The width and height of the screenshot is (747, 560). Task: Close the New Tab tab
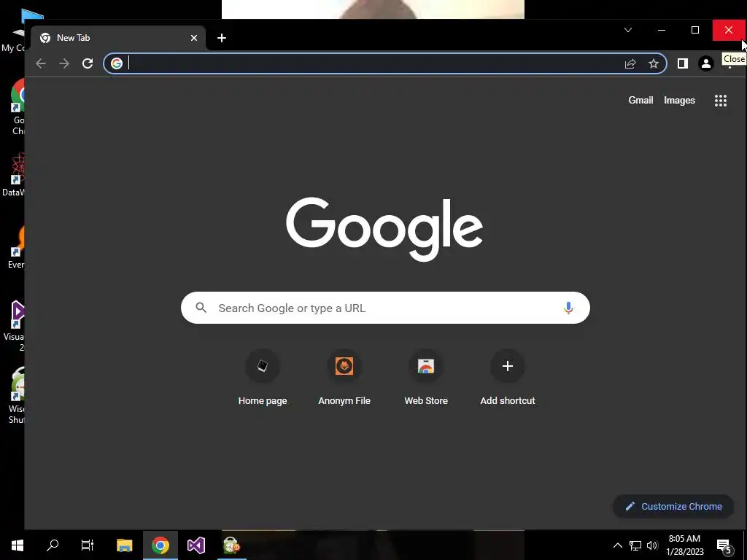[x=194, y=38]
